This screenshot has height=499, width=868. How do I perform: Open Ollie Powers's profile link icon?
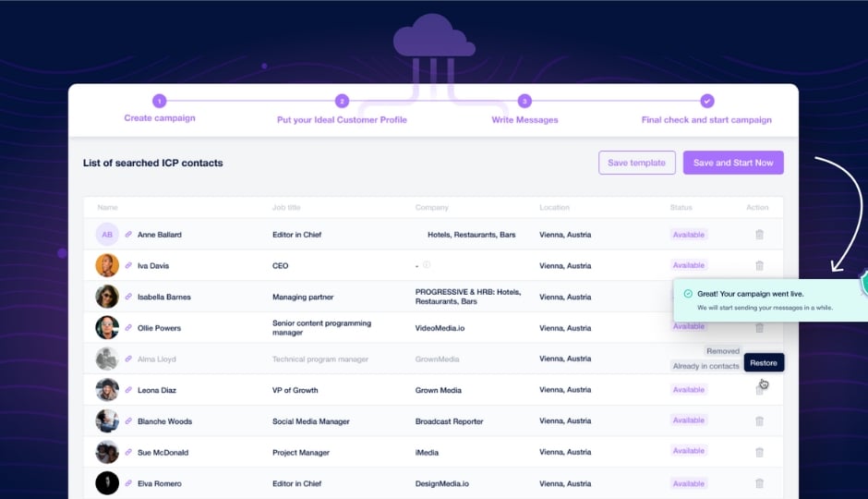point(128,327)
